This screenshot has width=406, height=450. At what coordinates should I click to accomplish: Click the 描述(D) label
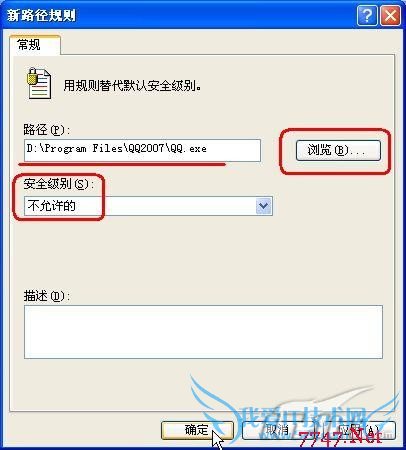tap(47, 296)
